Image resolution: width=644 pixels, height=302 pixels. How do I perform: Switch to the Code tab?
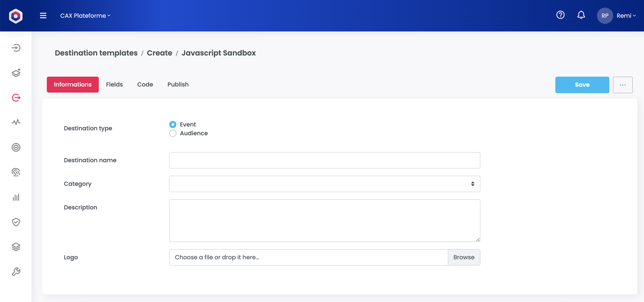point(145,84)
